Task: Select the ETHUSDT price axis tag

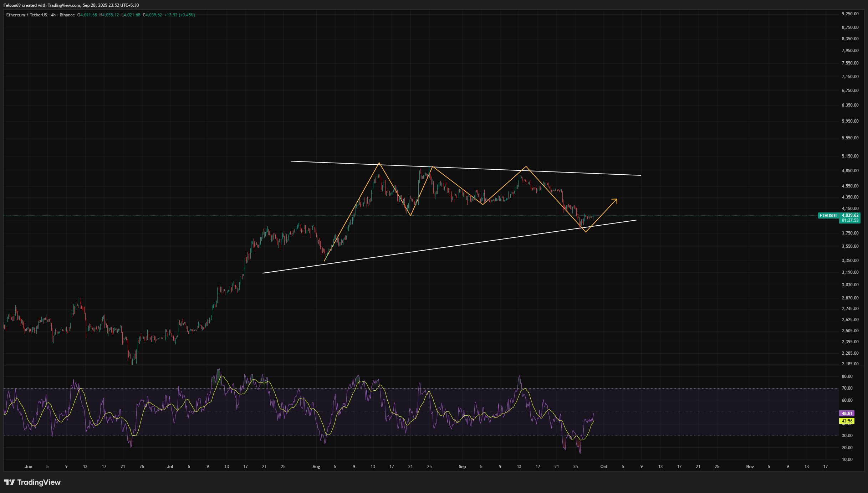Action: click(x=828, y=216)
